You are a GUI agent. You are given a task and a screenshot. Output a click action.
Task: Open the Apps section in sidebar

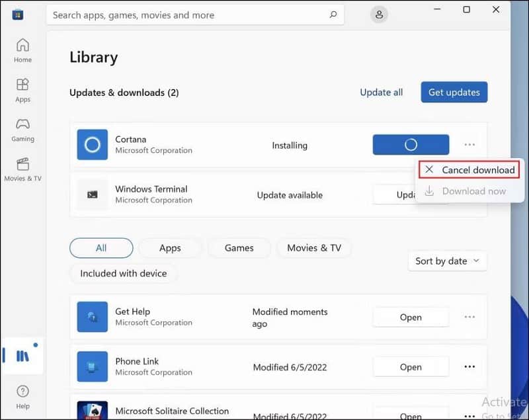tap(22, 90)
